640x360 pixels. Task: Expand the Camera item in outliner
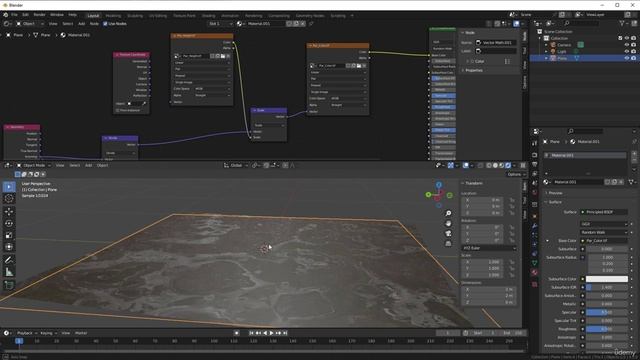coord(547,45)
